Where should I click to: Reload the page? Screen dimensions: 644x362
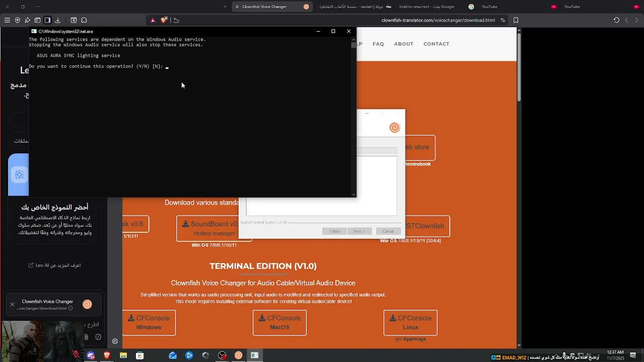coord(616,20)
